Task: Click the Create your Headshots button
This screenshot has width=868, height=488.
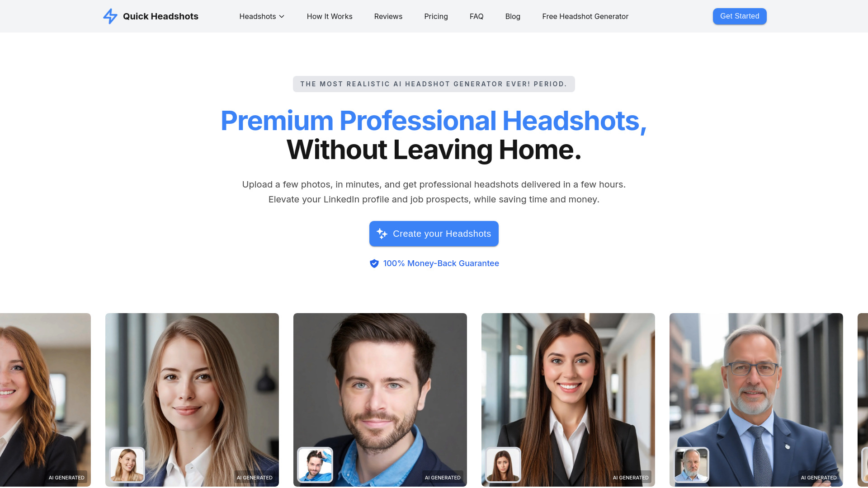Action: tap(434, 234)
